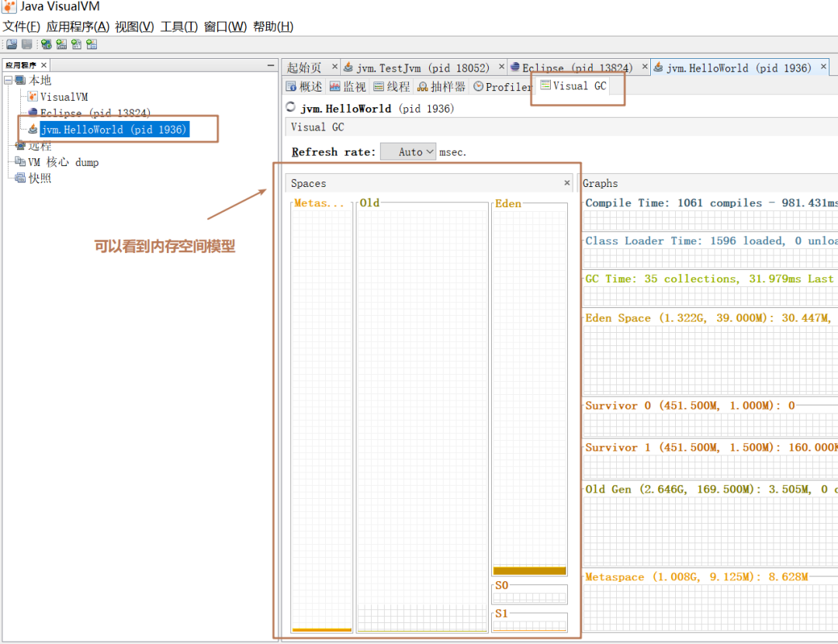Click the second greyed toolbar icon
This screenshot has width=838, height=644.
tap(26, 44)
